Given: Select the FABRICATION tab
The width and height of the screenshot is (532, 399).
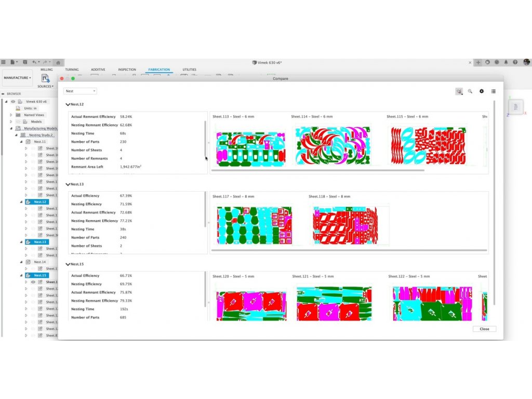Looking at the screenshot, I should [159, 70].
